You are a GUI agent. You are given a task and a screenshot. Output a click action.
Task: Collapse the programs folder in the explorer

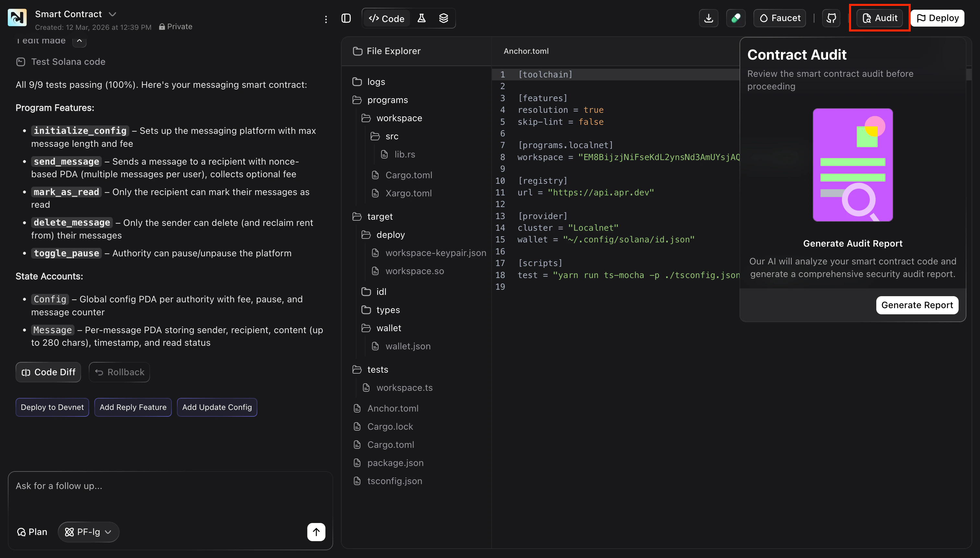387,100
